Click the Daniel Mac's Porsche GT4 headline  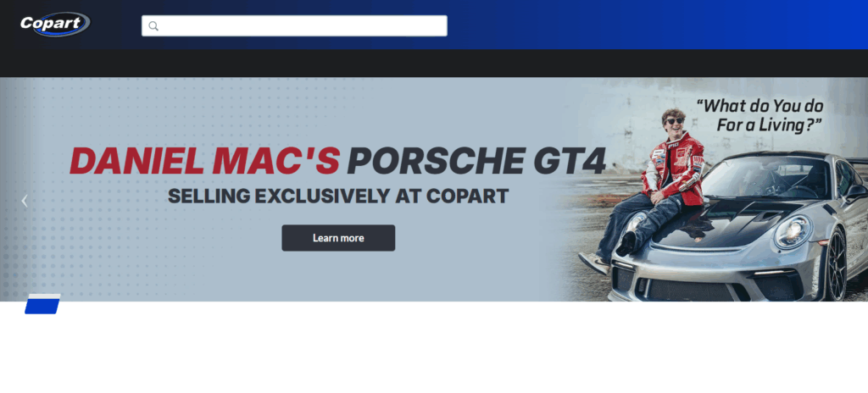(x=337, y=161)
